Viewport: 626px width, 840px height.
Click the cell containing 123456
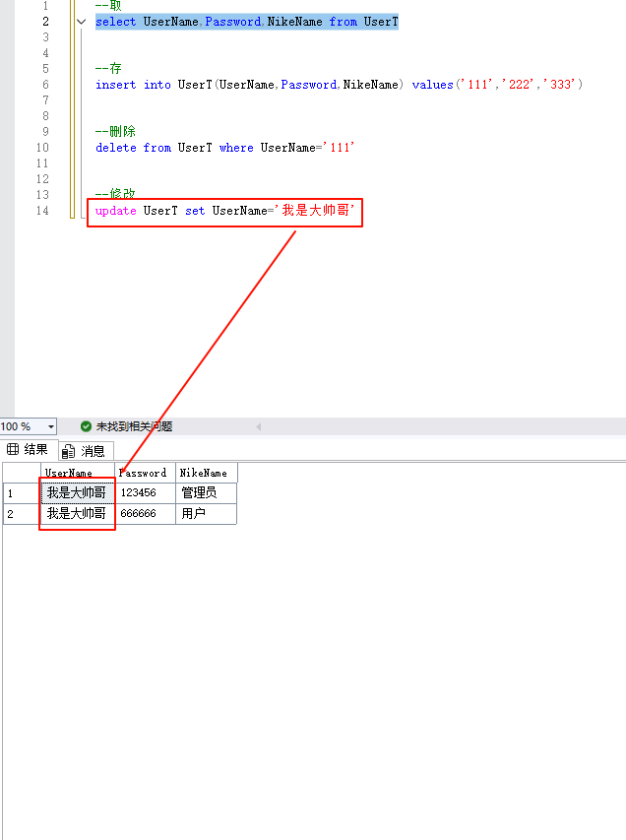tap(145, 492)
